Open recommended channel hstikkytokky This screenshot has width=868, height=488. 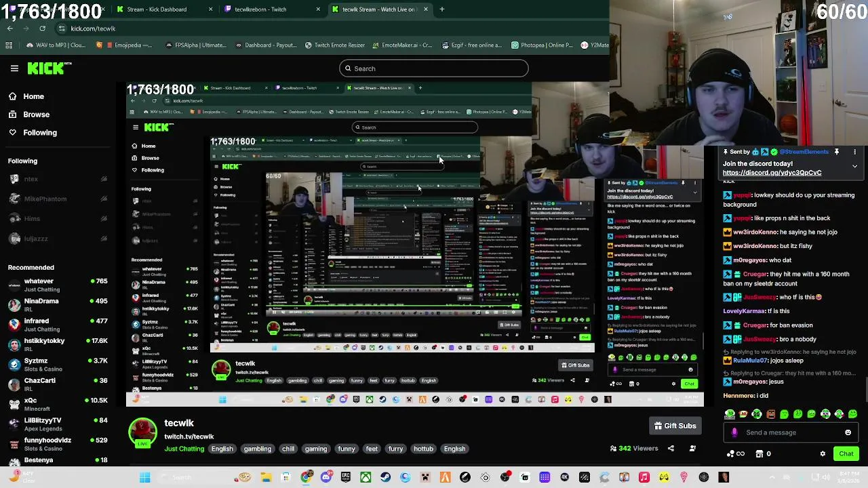point(58,344)
